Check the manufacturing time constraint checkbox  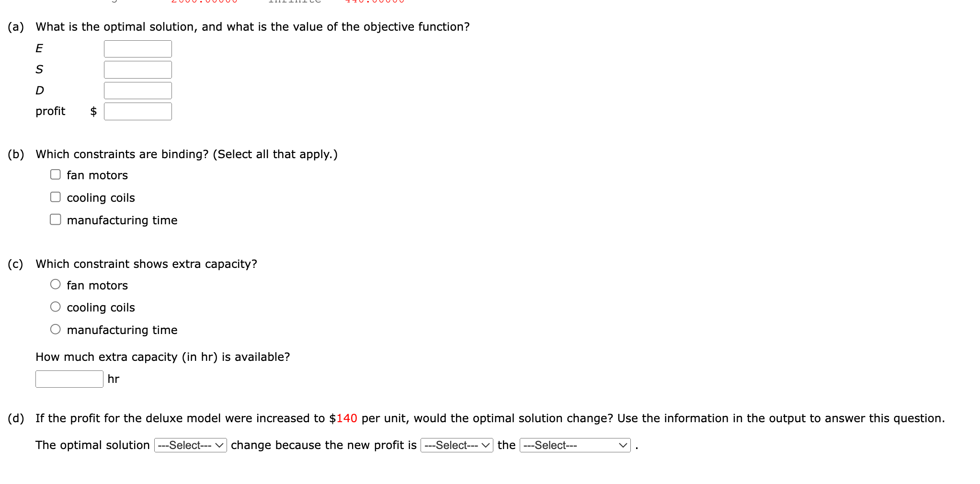pyautogui.click(x=55, y=219)
